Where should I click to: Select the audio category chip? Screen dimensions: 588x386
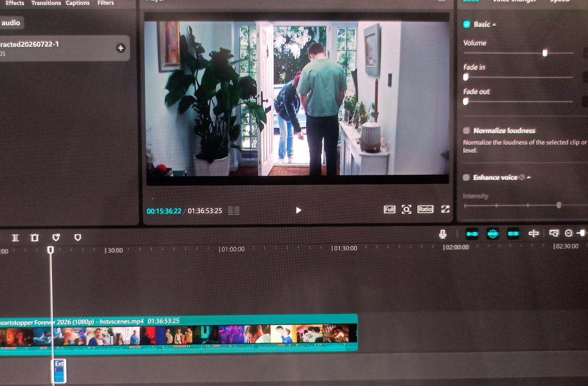coord(11,23)
